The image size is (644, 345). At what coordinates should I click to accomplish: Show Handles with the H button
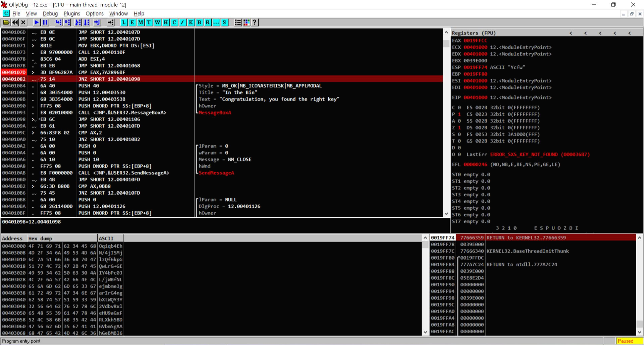(x=166, y=22)
